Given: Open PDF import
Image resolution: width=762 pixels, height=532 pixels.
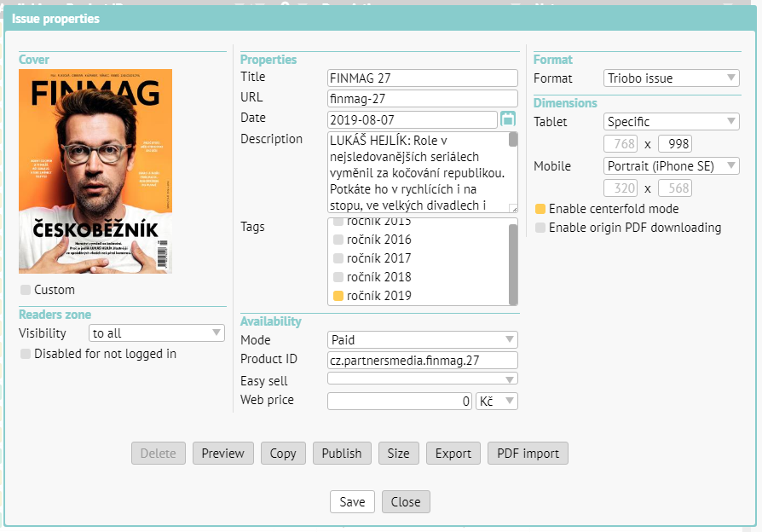Looking at the screenshot, I should [x=528, y=454].
